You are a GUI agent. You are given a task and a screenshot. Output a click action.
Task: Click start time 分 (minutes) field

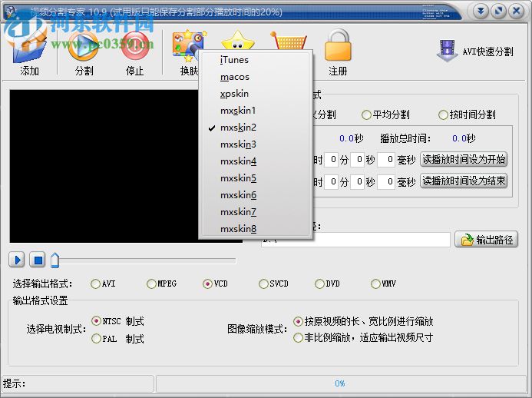point(331,159)
